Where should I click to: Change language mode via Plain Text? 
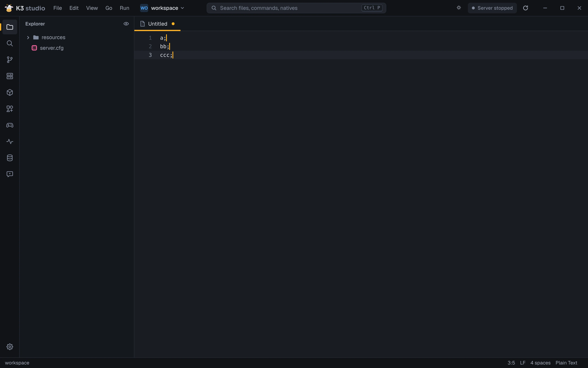pos(566,363)
